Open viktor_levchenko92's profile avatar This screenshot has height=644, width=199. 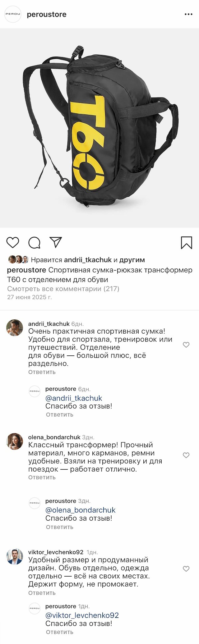click(x=15, y=556)
